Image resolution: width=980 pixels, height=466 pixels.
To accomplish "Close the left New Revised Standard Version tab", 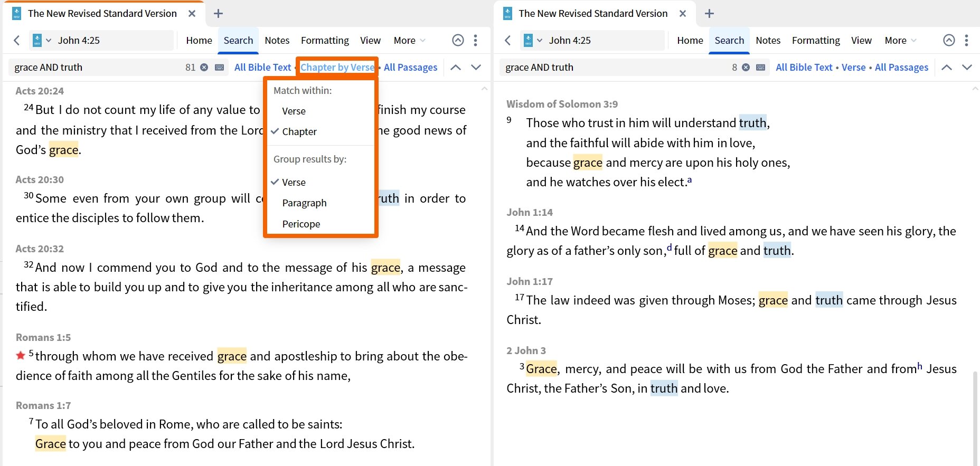I will pyautogui.click(x=192, y=14).
